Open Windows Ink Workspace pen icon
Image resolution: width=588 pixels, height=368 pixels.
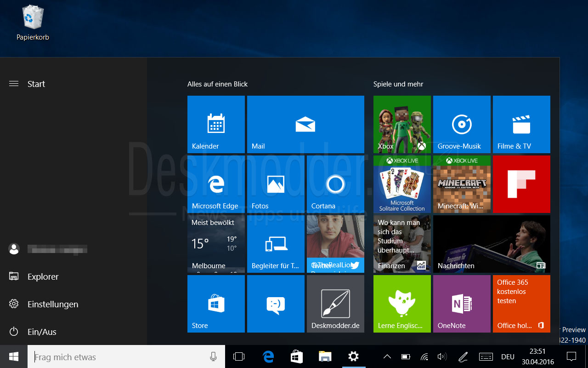(x=463, y=356)
